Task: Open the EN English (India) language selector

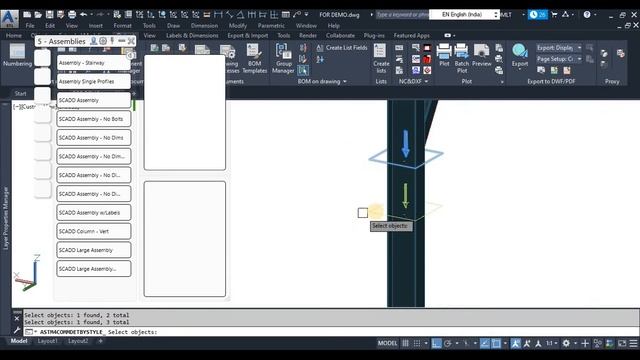Action: pyautogui.click(x=464, y=15)
